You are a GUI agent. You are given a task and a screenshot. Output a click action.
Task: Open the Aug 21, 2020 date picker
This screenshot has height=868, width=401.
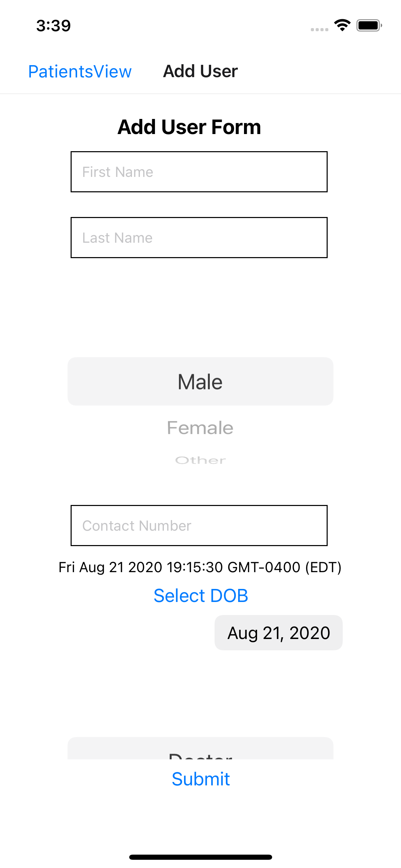pyautogui.click(x=278, y=632)
